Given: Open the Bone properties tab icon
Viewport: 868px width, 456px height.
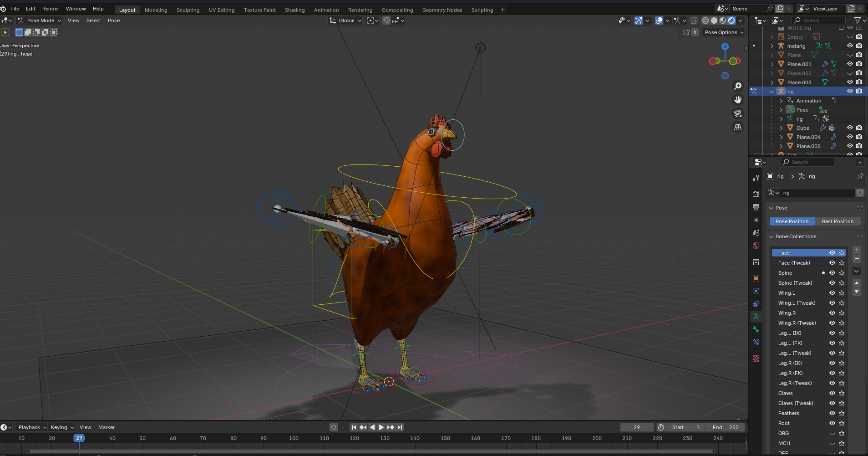Looking at the screenshot, I should tap(756, 329).
